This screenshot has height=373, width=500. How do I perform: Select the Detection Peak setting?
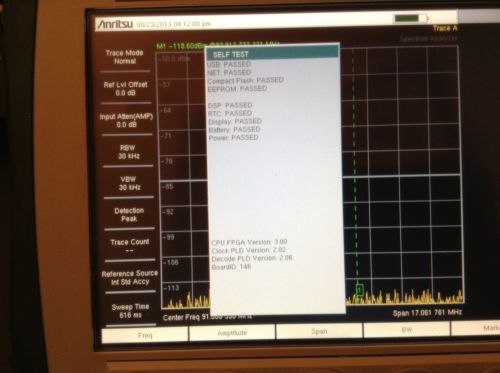point(129,215)
